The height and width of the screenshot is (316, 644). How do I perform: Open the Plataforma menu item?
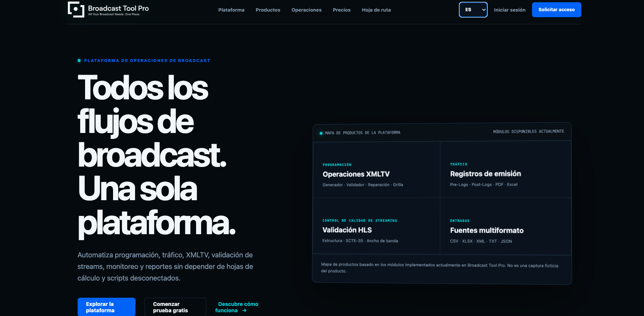click(x=231, y=10)
